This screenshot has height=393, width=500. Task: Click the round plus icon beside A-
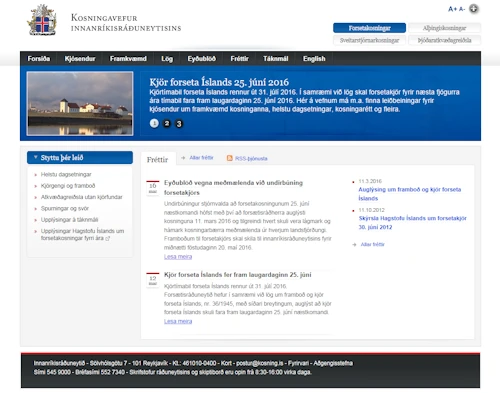(474, 9)
